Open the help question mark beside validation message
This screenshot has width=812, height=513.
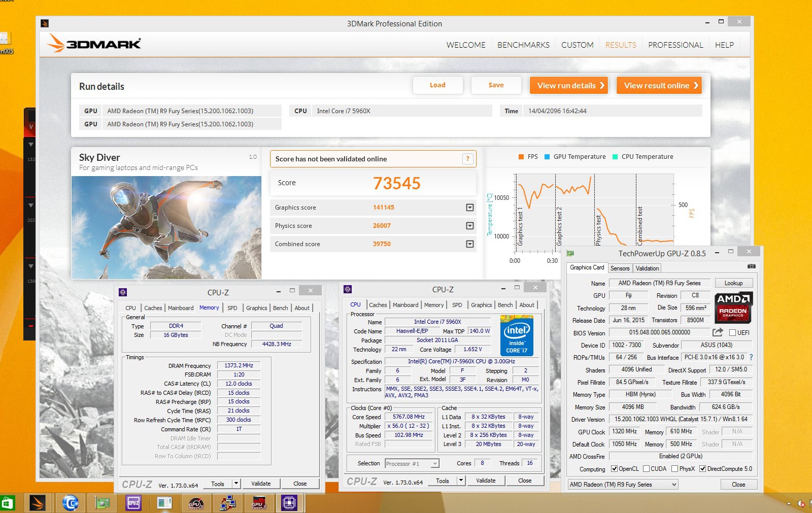(468, 159)
